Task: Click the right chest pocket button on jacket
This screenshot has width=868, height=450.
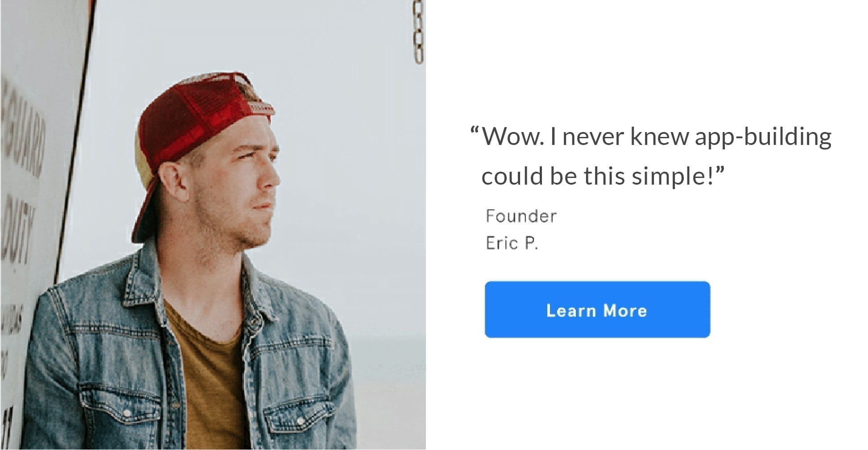Action: click(x=301, y=420)
